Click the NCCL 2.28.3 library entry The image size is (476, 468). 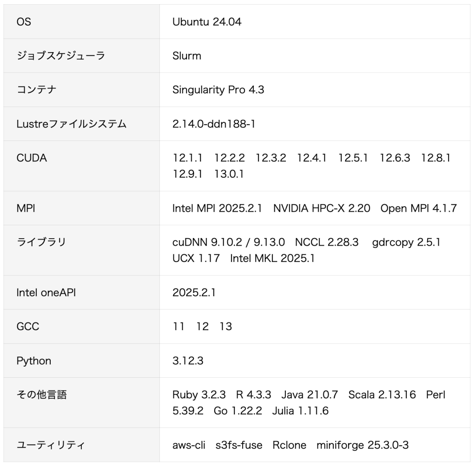[x=327, y=242]
